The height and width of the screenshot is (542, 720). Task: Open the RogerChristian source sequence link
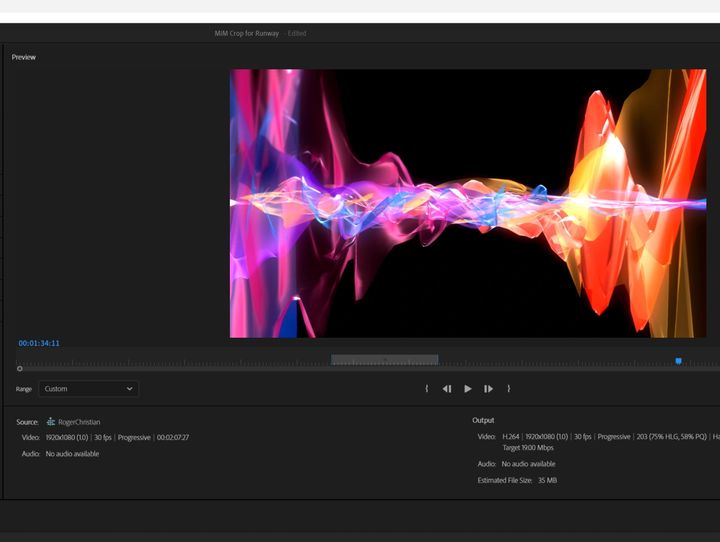(x=79, y=422)
